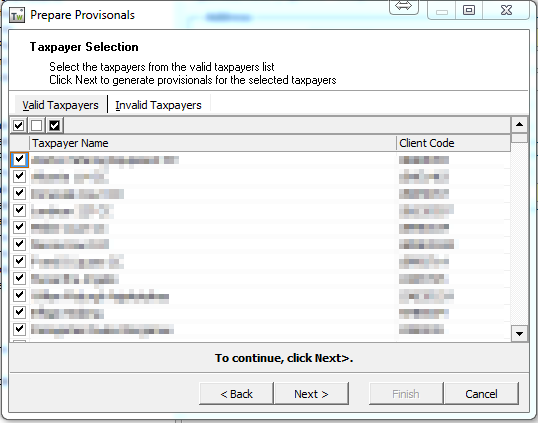The height and width of the screenshot is (423, 538).
Task: Cancel the Prepare Provisionals wizard
Action: coord(481,394)
